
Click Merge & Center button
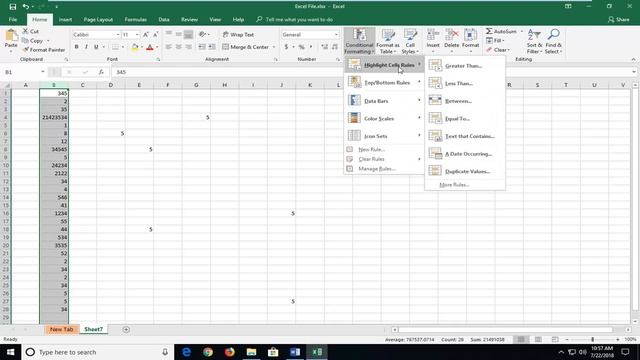pos(246,47)
